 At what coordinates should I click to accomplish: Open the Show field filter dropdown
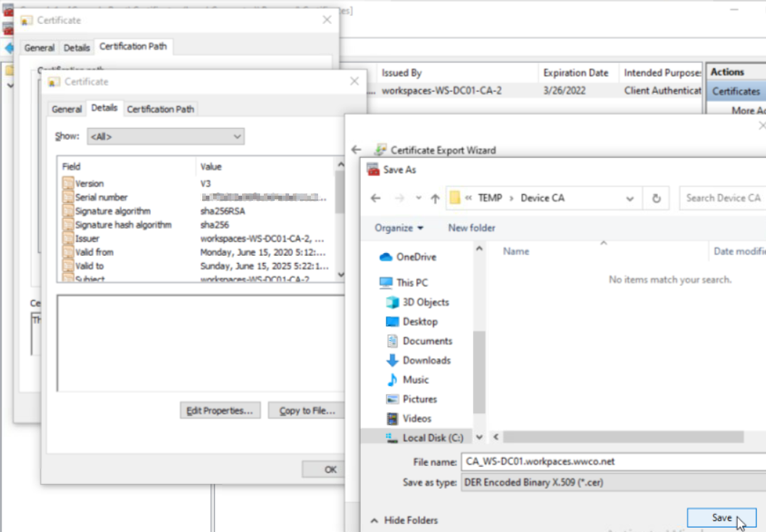coord(166,136)
